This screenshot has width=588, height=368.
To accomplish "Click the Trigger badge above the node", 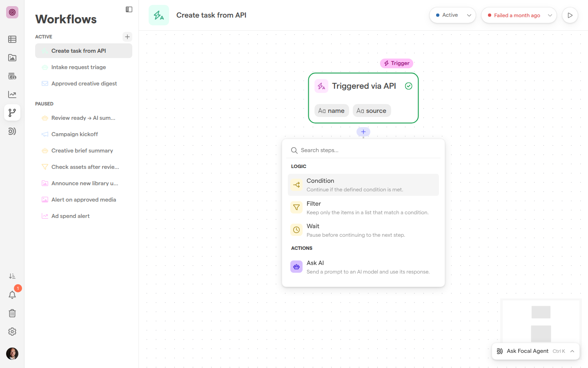I will (396, 63).
